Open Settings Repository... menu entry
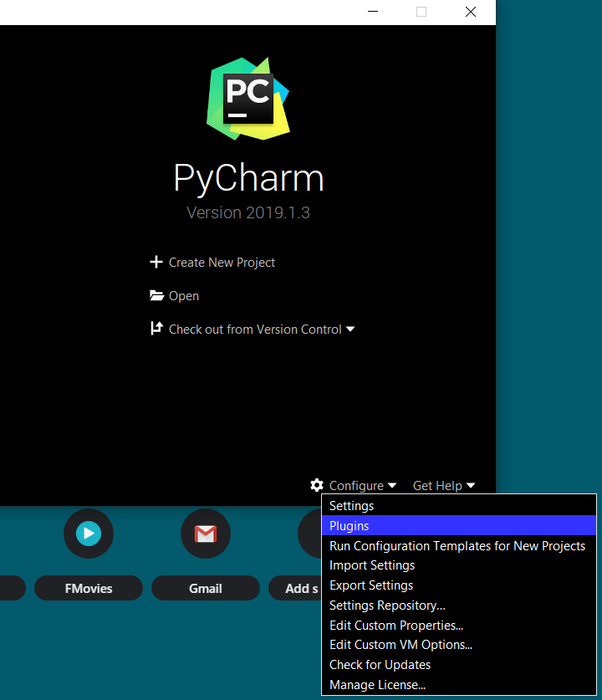This screenshot has width=602, height=700. pos(459,605)
